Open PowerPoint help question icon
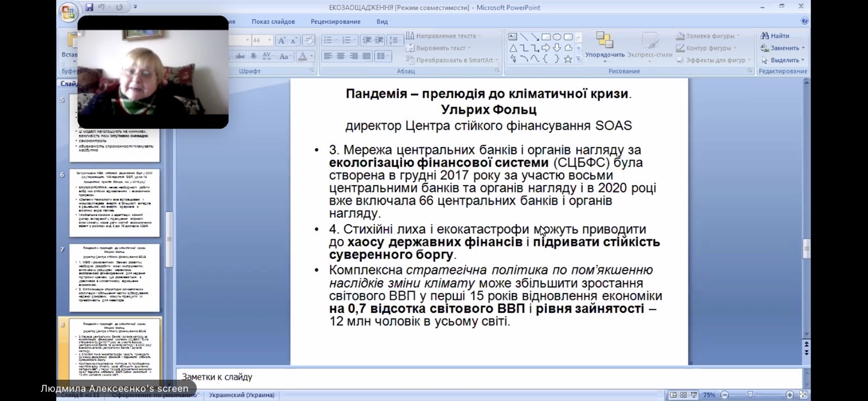 coord(805,21)
